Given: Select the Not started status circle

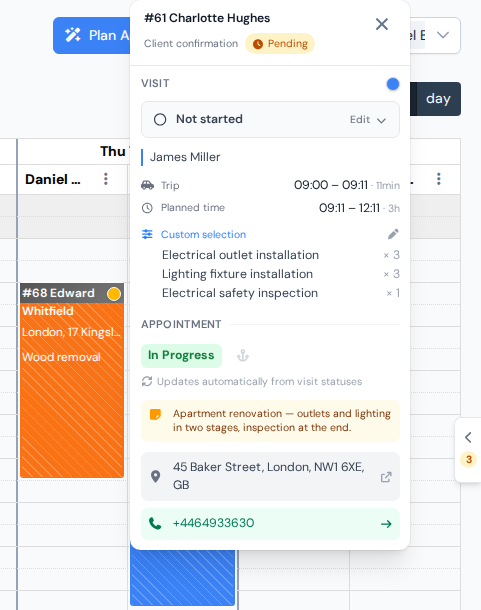Looking at the screenshot, I should click(160, 119).
